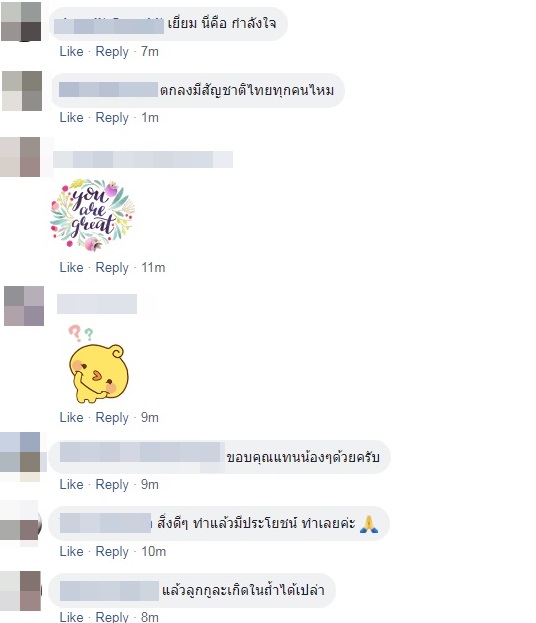This screenshot has height=623, width=536.
Task: Click the praying hands emoji in comment
Action: tap(369, 524)
